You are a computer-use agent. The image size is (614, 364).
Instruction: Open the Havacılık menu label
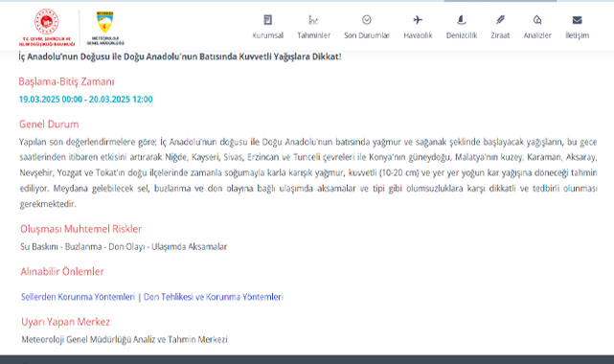(418, 35)
